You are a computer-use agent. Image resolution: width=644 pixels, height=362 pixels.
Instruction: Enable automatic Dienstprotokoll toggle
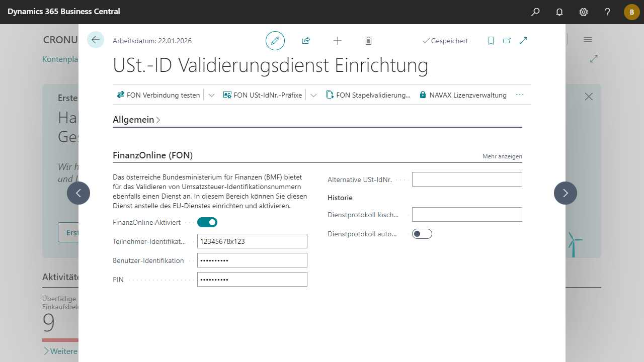(x=422, y=234)
